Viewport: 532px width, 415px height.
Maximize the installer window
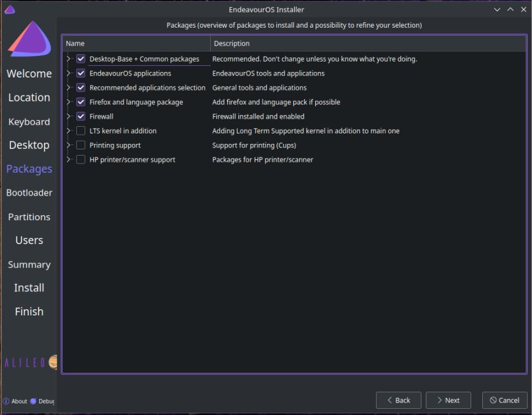(x=510, y=9)
